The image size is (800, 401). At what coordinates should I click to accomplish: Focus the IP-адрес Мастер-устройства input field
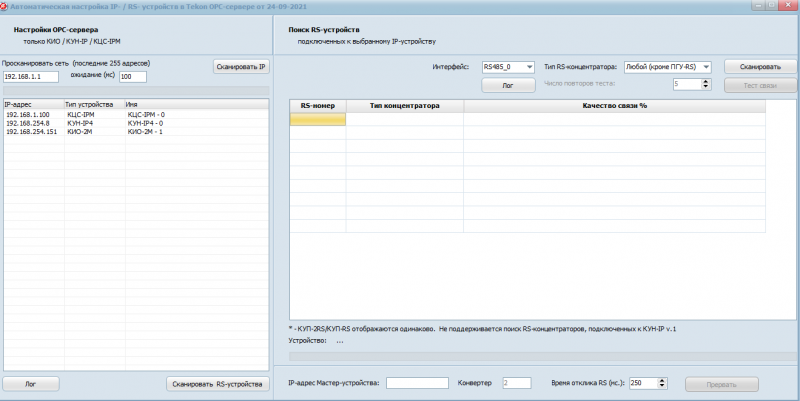point(417,383)
